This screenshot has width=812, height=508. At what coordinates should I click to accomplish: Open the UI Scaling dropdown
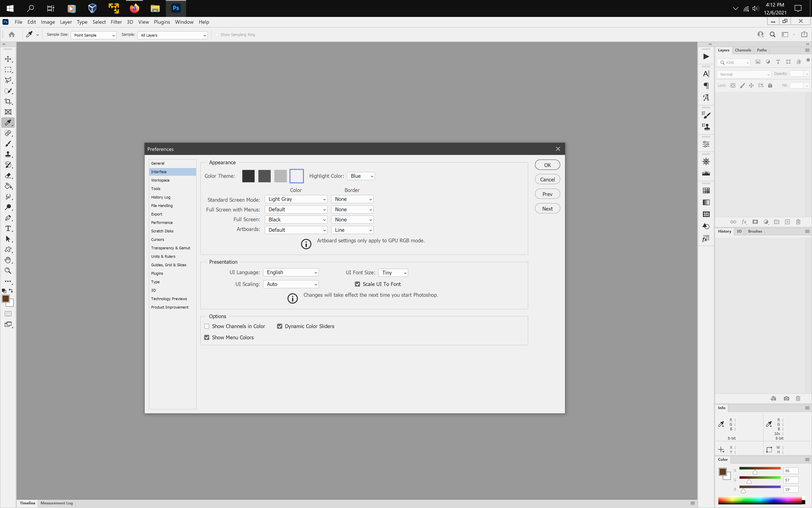tap(291, 284)
